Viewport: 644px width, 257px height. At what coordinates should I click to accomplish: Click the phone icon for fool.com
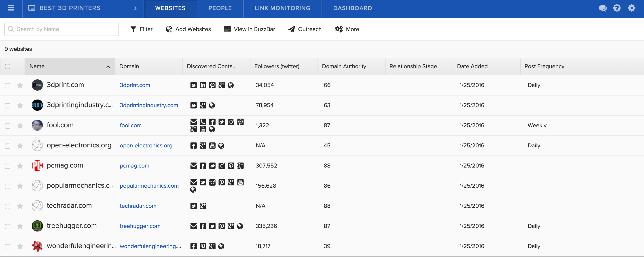pyautogui.click(x=203, y=122)
